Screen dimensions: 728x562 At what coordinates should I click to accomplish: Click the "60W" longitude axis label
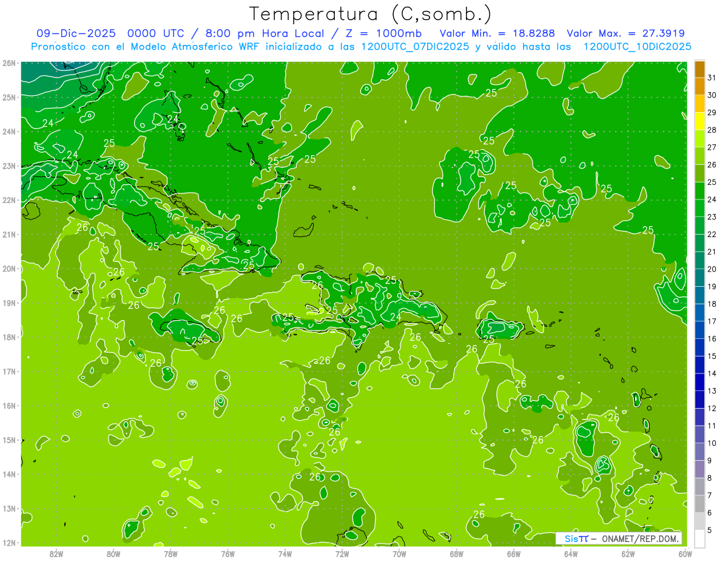pos(686,554)
